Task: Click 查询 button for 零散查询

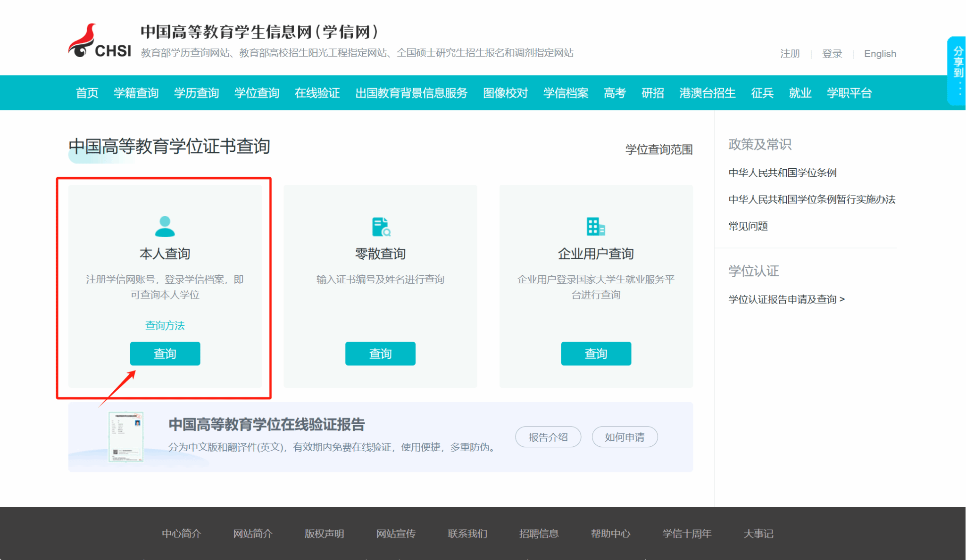Action: point(380,354)
